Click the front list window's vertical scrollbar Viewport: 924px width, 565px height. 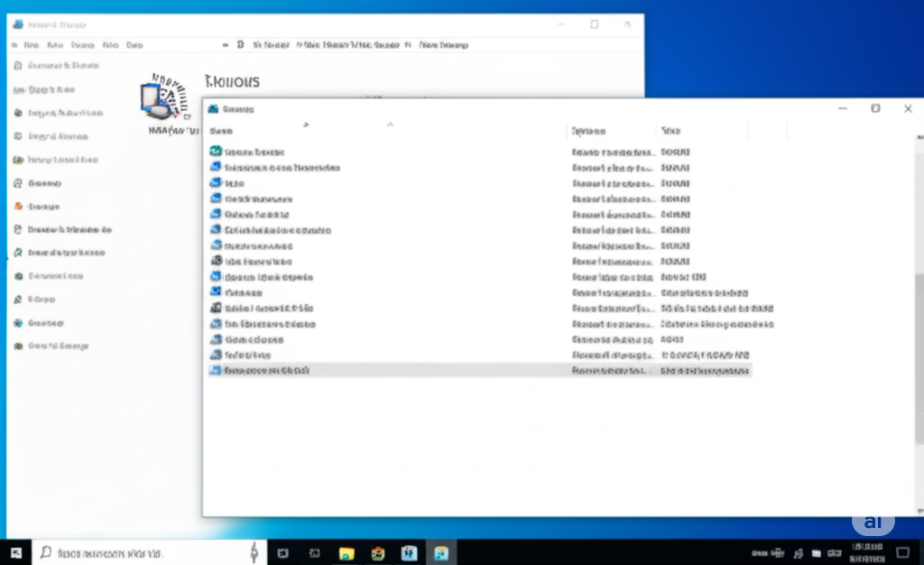(919, 358)
